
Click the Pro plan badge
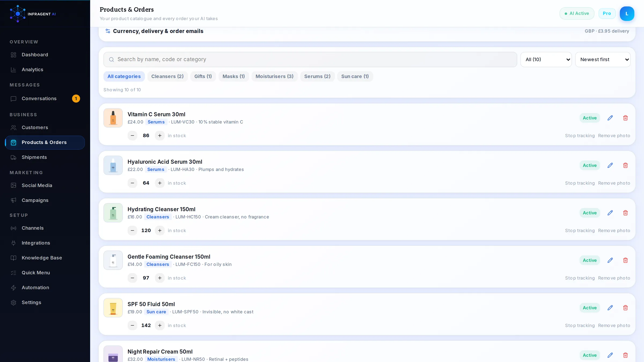click(607, 13)
